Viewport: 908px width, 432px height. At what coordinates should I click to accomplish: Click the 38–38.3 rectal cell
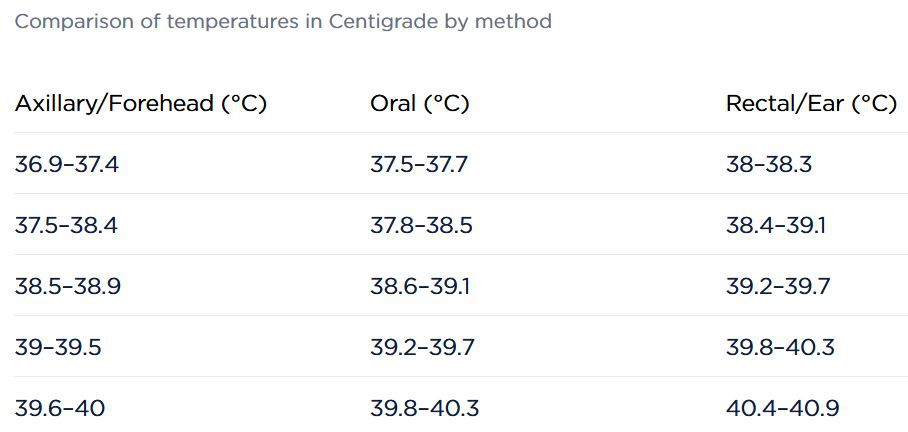[769, 165]
